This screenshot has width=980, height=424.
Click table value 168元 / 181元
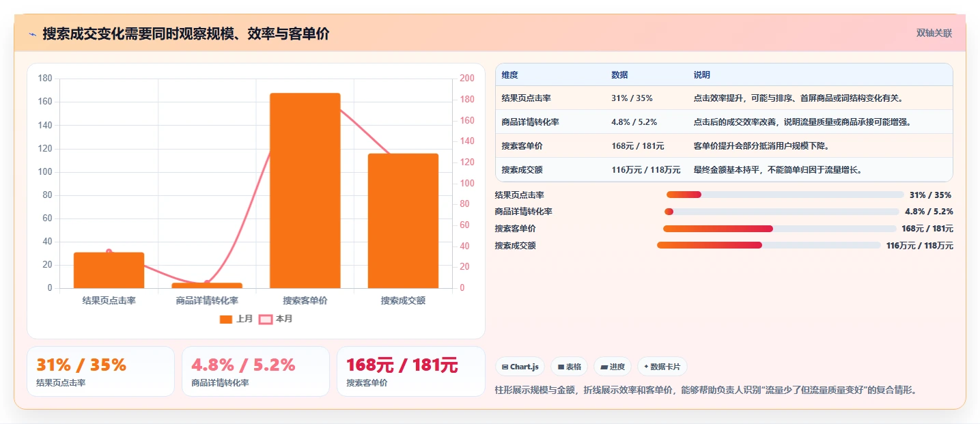638,146
